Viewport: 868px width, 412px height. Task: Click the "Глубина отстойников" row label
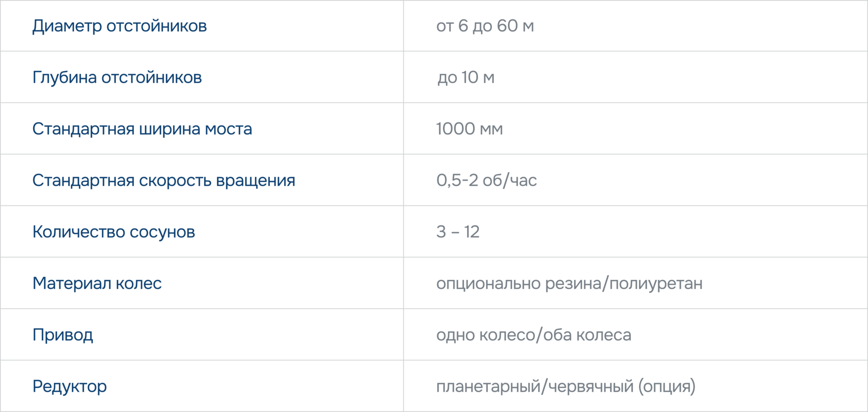pos(117,77)
